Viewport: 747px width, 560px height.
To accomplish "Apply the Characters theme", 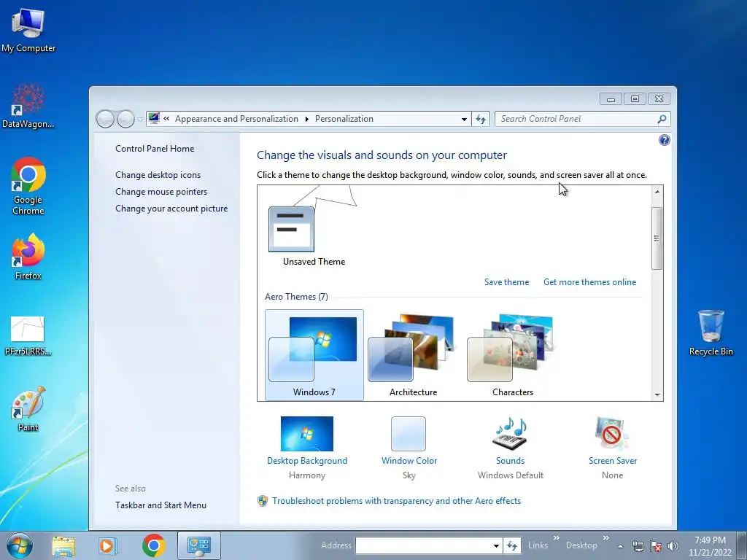I will (x=512, y=355).
